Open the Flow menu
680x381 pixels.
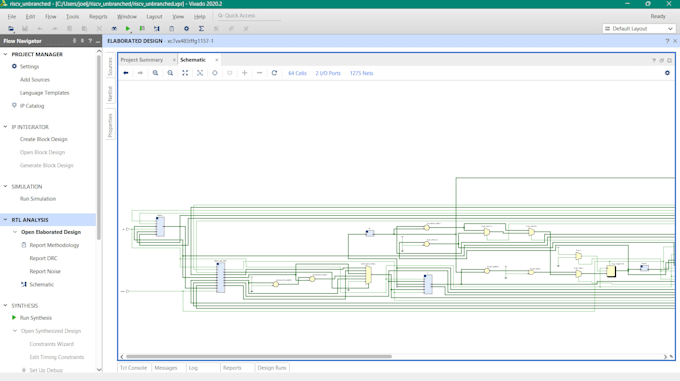click(51, 16)
